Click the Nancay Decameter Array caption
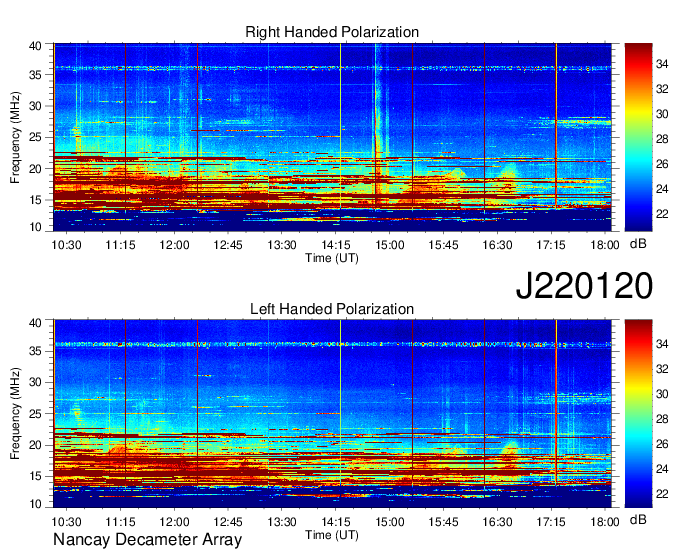The image size is (680, 552). pyautogui.click(x=147, y=540)
